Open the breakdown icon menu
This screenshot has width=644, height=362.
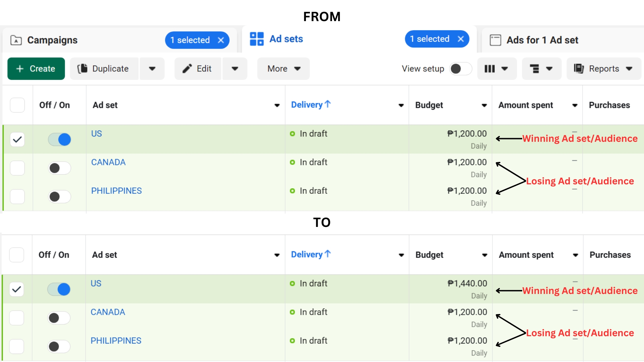coord(541,69)
